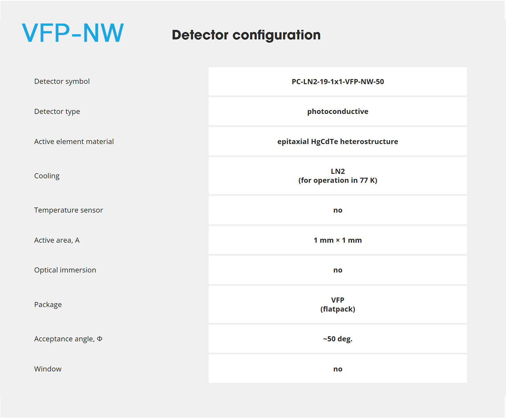Viewport: 506px width, 420px height.
Task: Click the Temperature sensor label
Action: click(68, 210)
